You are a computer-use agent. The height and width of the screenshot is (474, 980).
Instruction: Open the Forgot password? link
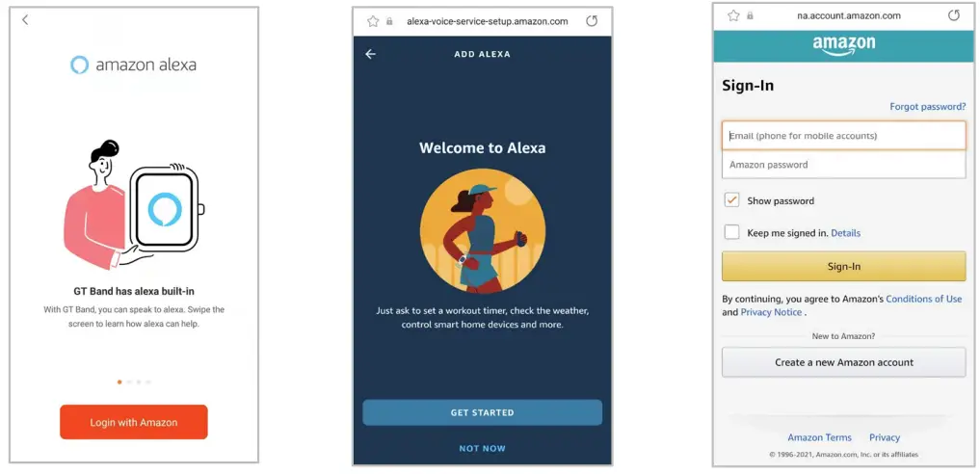point(928,107)
